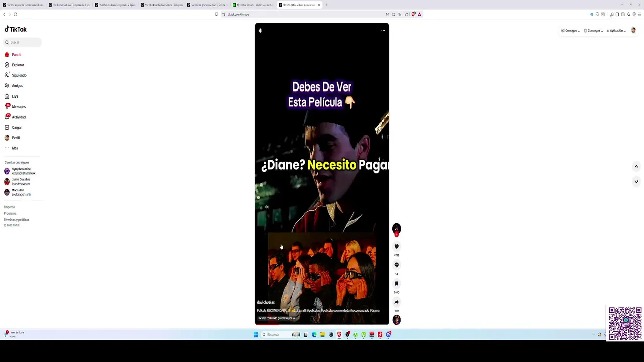Image resolution: width=644 pixels, height=362 pixels.
Task: Expand the Más options menu
Action: point(12,148)
